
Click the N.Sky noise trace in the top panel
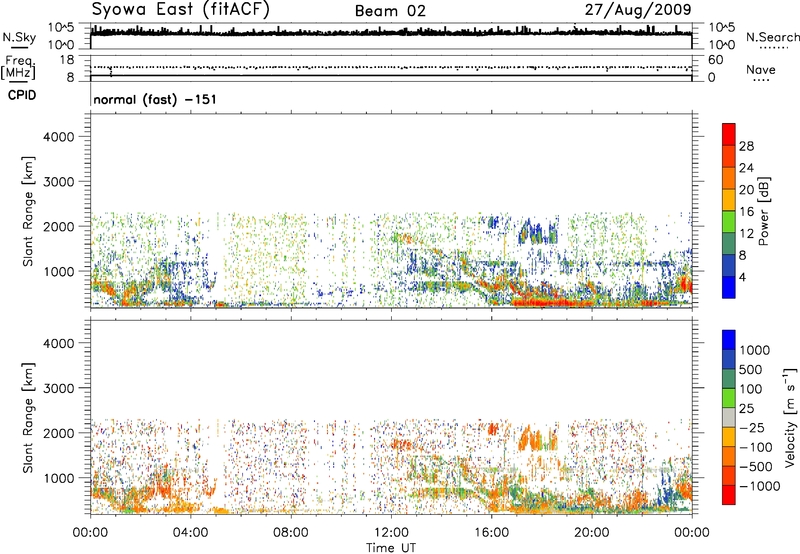pyautogui.click(x=391, y=33)
